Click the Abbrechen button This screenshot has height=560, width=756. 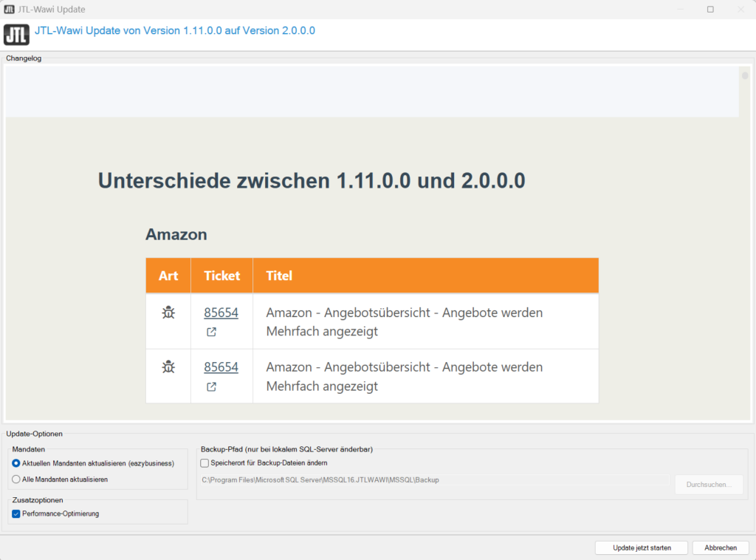(721, 548)
